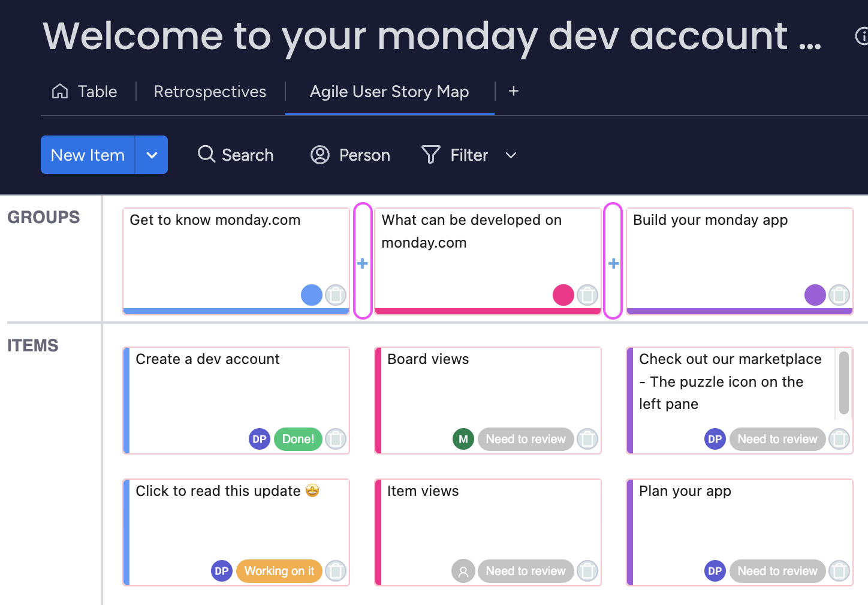The image size is (868, 605).
Task: Delete the 'Get to know monday.com' group via trash icon
Action: click(336, 295)
